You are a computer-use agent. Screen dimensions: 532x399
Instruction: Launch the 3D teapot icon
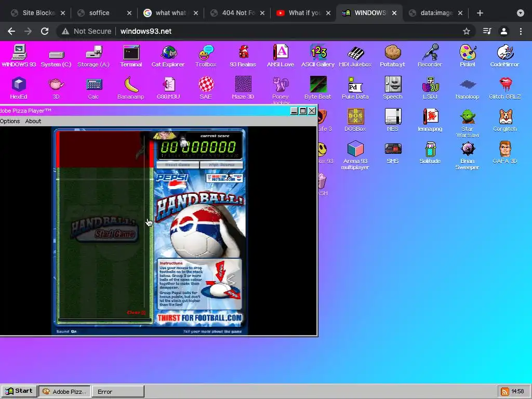pos(56,88)
